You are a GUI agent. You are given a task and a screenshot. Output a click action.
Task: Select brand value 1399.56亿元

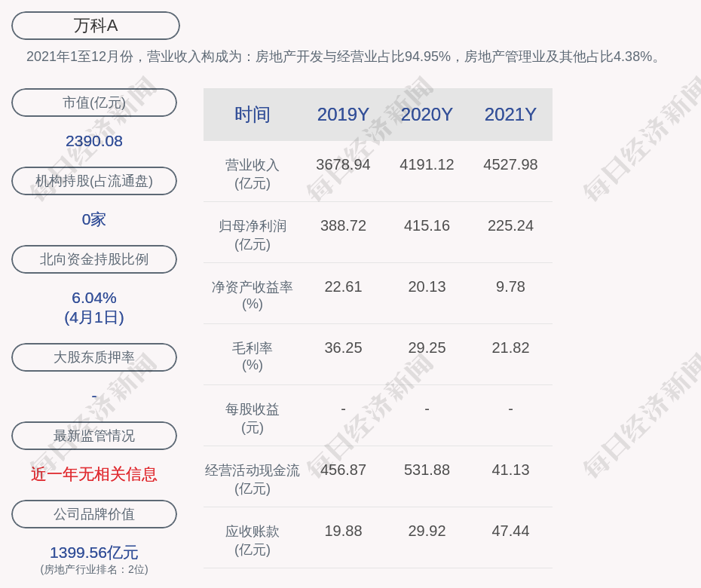(94, 553)
